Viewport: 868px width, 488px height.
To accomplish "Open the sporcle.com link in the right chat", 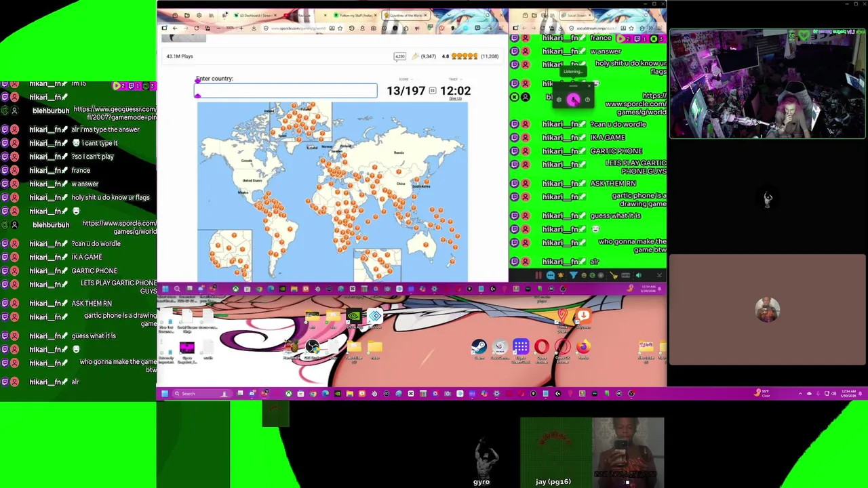I will pyautogui.click(x=635, y=104).
